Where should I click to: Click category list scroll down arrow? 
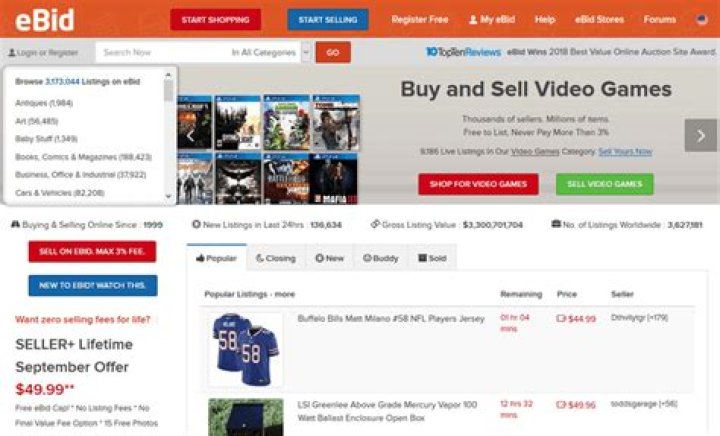(168, 196)
